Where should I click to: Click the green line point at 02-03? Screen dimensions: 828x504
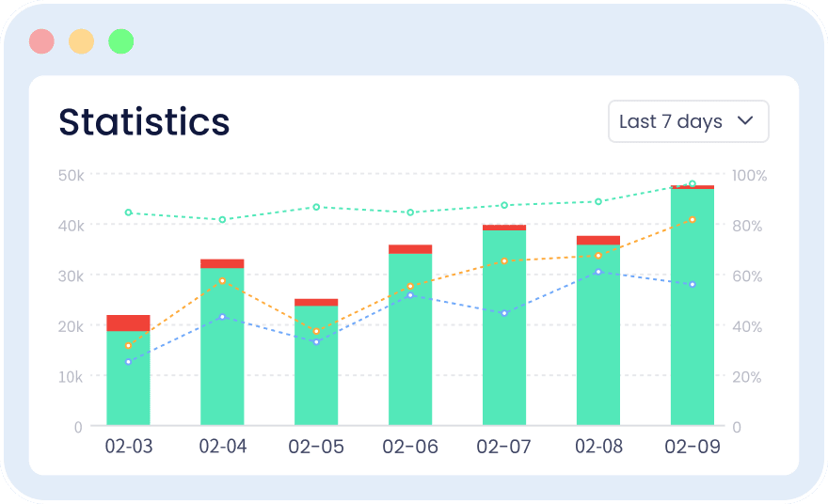(128, 213)
